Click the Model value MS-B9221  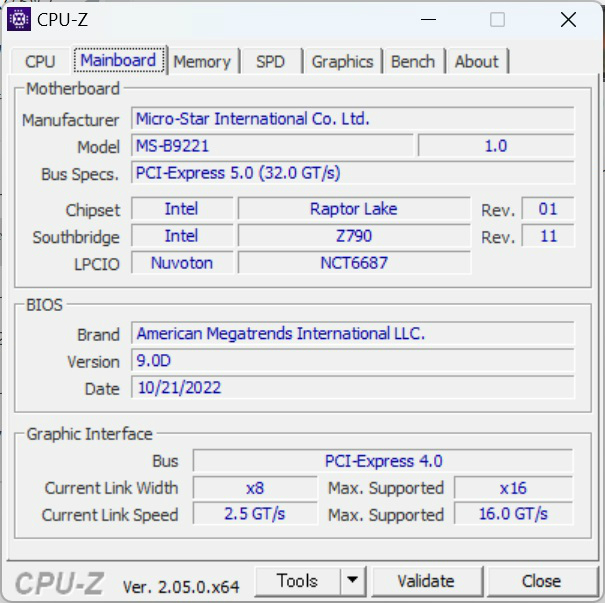pyautogui.click(x=272, y=146)
